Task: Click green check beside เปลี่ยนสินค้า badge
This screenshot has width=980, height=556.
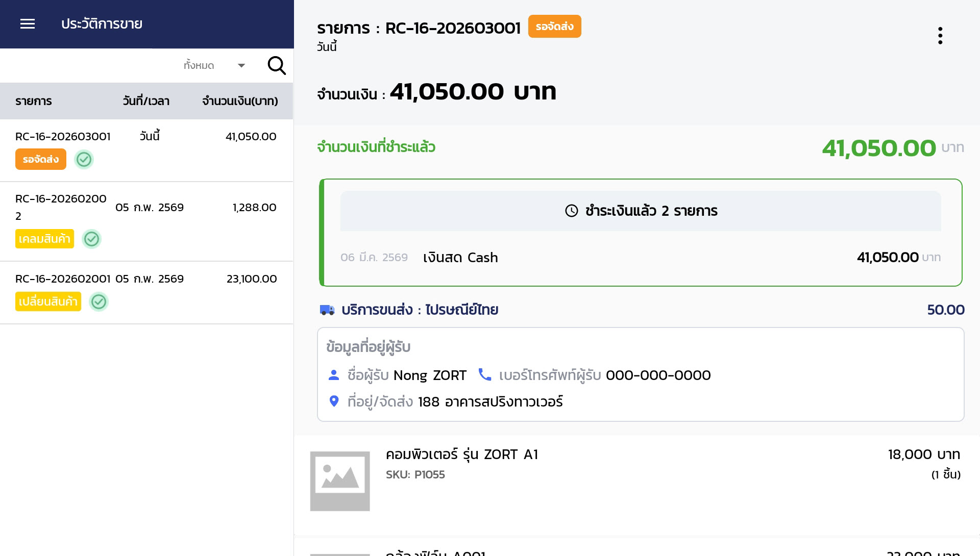Action: click(99, 302)
